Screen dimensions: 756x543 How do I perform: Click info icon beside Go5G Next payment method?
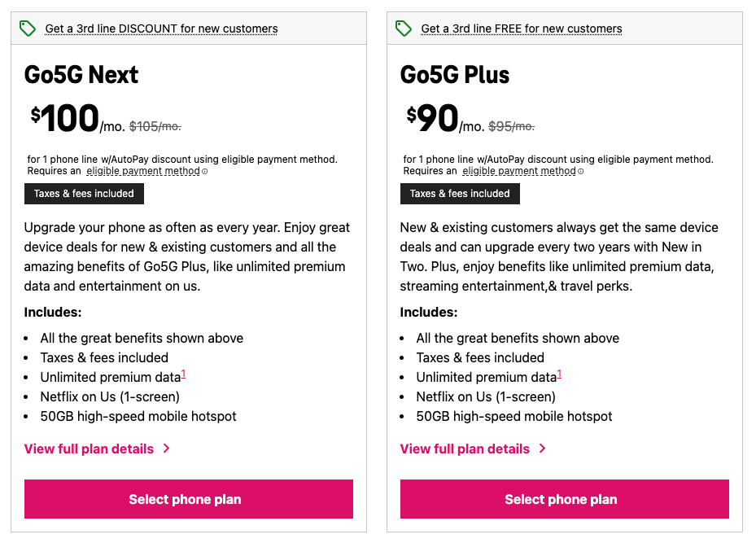pos(205,172)
